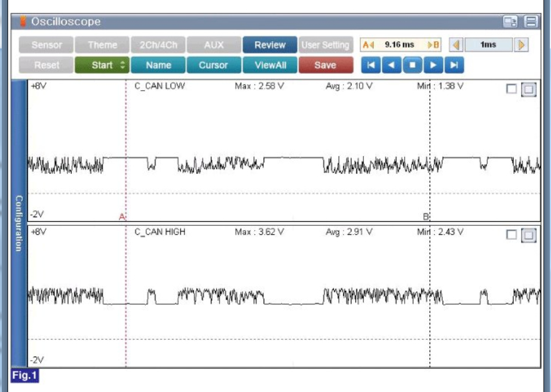Decrease the time base with left arrow
The image size is (551, 392).
[456, 45]
